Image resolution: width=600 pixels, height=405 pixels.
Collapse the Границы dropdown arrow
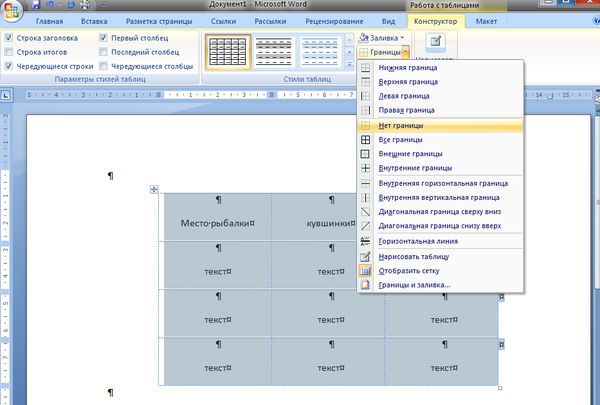[x=405, y=51]
